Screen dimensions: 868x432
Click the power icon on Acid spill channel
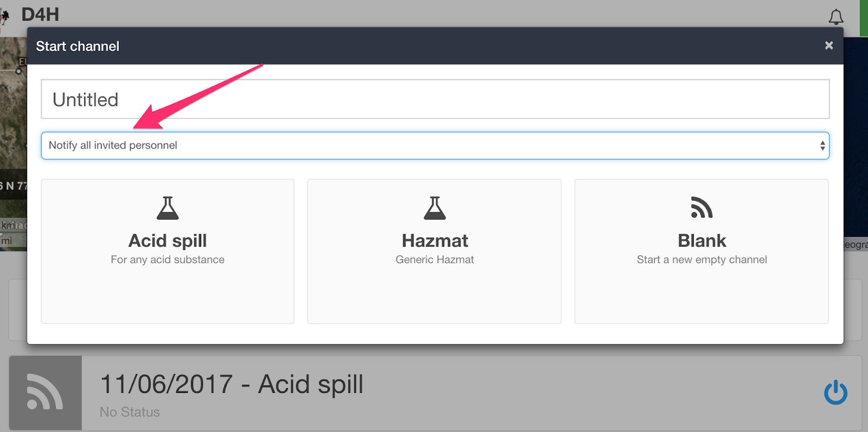[x=835, y=392]
